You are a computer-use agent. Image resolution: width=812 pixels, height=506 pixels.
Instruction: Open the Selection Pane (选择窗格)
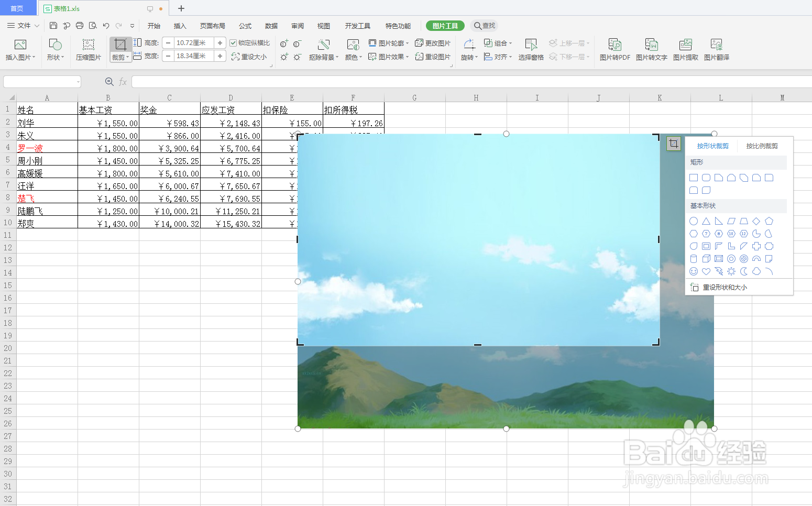click(531, 50)
